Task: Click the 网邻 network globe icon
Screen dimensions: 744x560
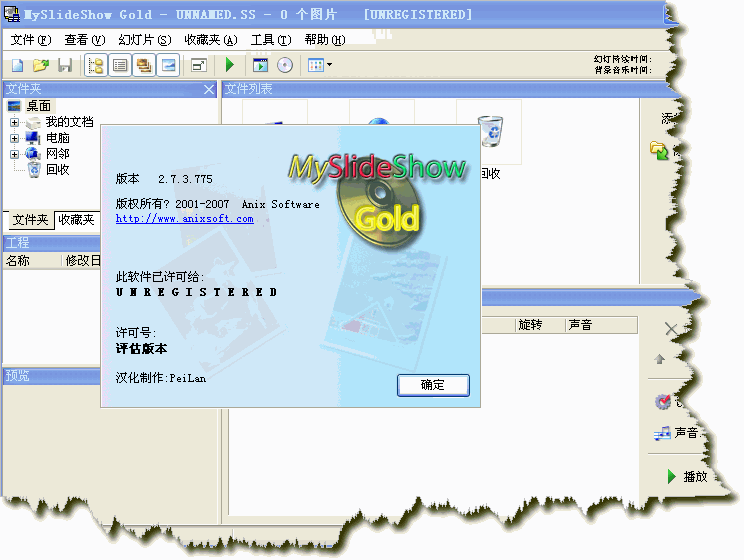Action: pyautogui.click(x=33, y=154)
